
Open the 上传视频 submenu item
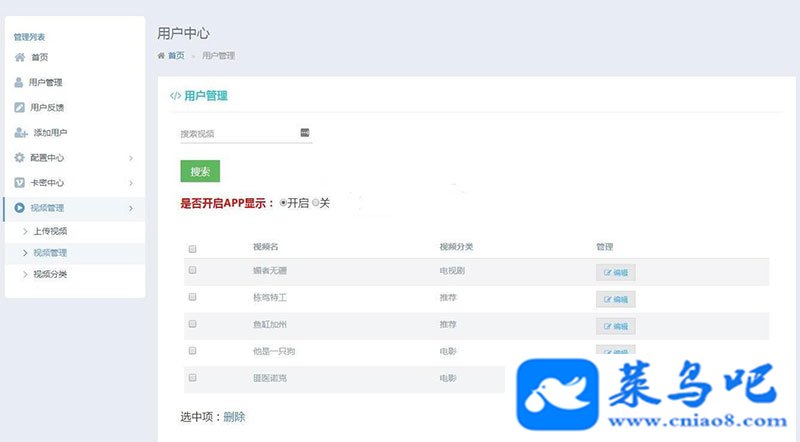50,231
